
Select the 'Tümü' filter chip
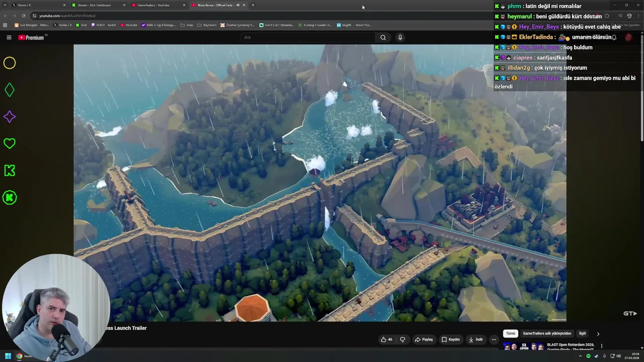coord(511,333)
